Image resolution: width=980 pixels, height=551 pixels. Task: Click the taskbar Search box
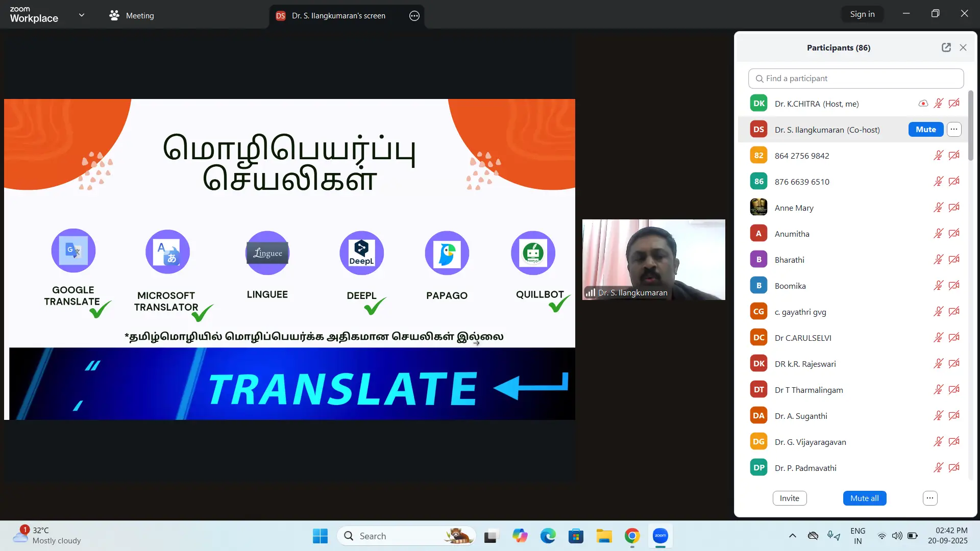coord(407,536)
